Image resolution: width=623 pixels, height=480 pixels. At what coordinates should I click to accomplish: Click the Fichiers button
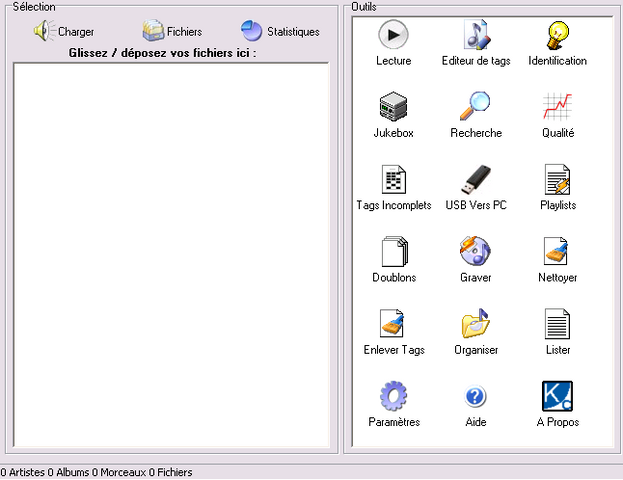click(x=172, y=31)
